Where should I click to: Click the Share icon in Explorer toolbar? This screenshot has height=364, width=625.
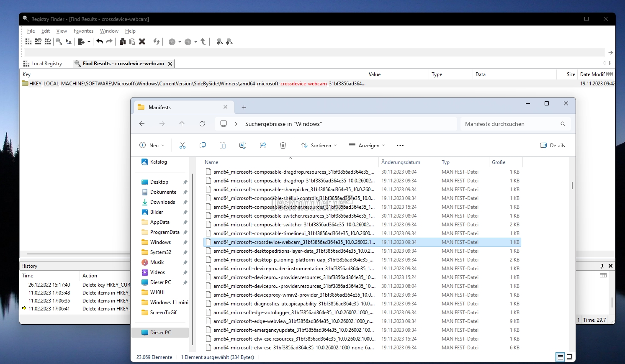click(263, 145)
